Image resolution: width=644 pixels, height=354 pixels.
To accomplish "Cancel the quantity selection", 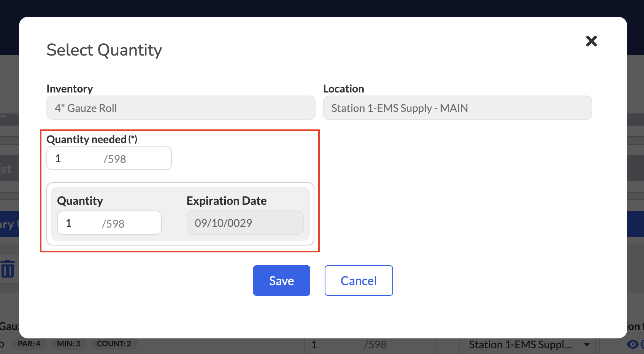I will pos(358,281).
